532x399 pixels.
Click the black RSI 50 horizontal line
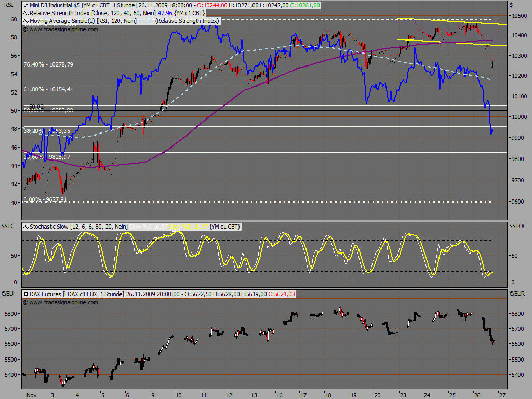click(264, 111)
